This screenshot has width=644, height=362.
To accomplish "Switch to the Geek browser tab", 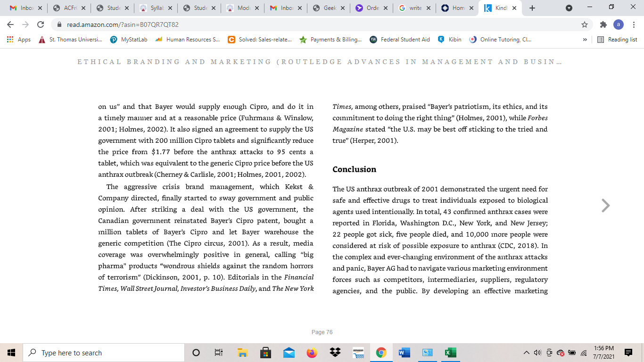I will (x=328, y=8).
